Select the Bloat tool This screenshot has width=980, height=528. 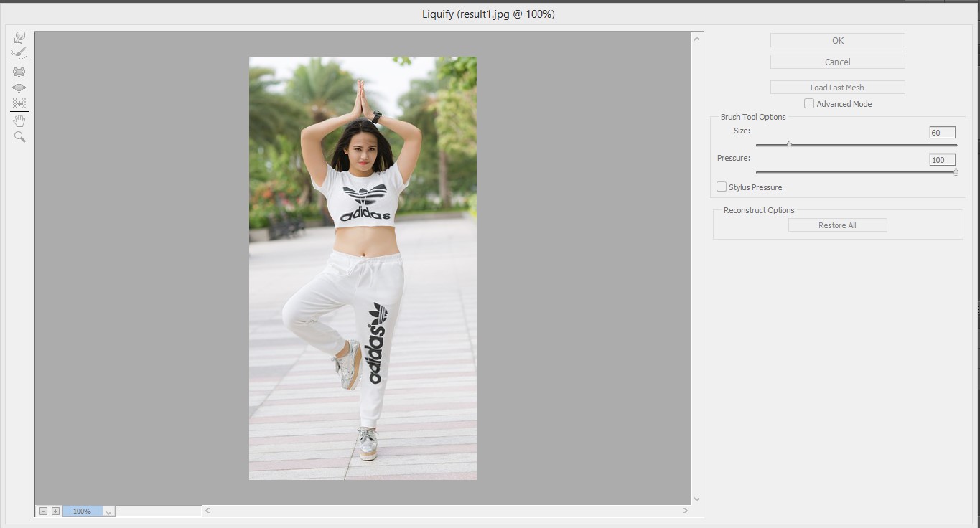click(x=19, y=88)
